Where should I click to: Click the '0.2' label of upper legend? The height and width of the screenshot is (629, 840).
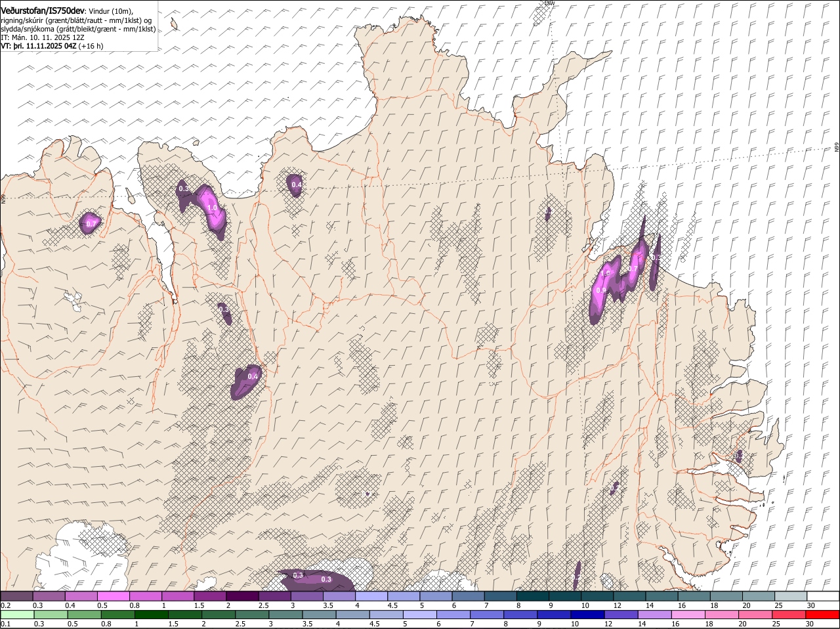pos(5,605)
